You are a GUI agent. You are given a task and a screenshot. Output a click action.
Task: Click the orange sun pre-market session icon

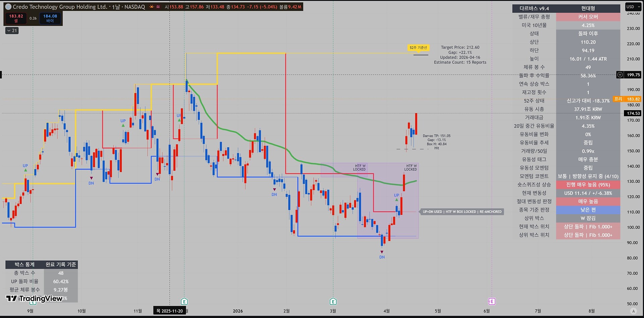[x=152, y=7]
